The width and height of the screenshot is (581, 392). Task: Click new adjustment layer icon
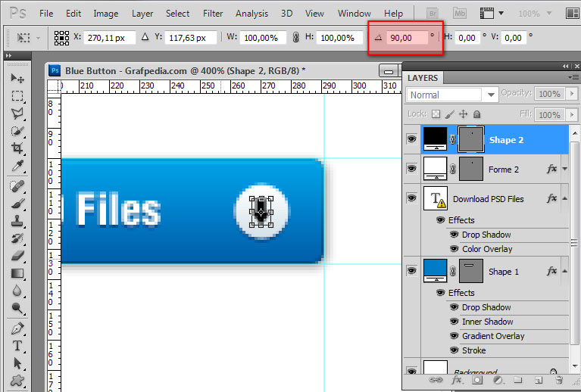(x=498, y=380)
